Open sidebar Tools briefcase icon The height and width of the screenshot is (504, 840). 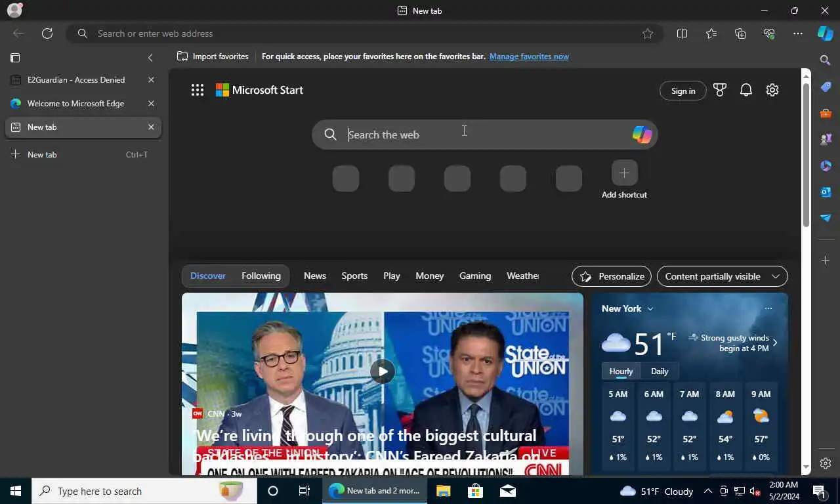pos(826,113)
